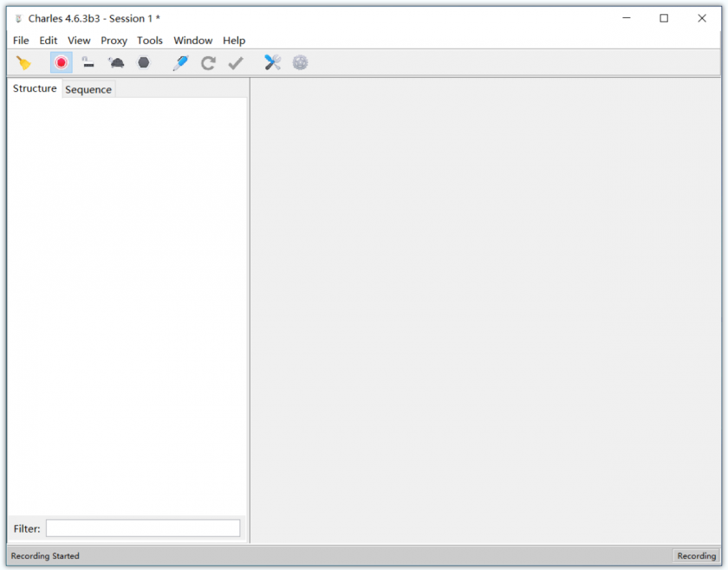This screenshot has width=728, height=570.
Task: Open Settings with the gear icon
Action: (300, 62)
